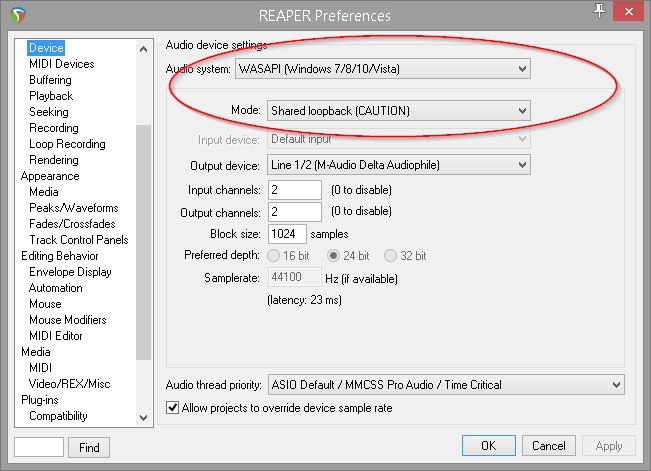651x471 pixels.
Task: Close the REAPER Preferences window
Action: tap(629, 11)
